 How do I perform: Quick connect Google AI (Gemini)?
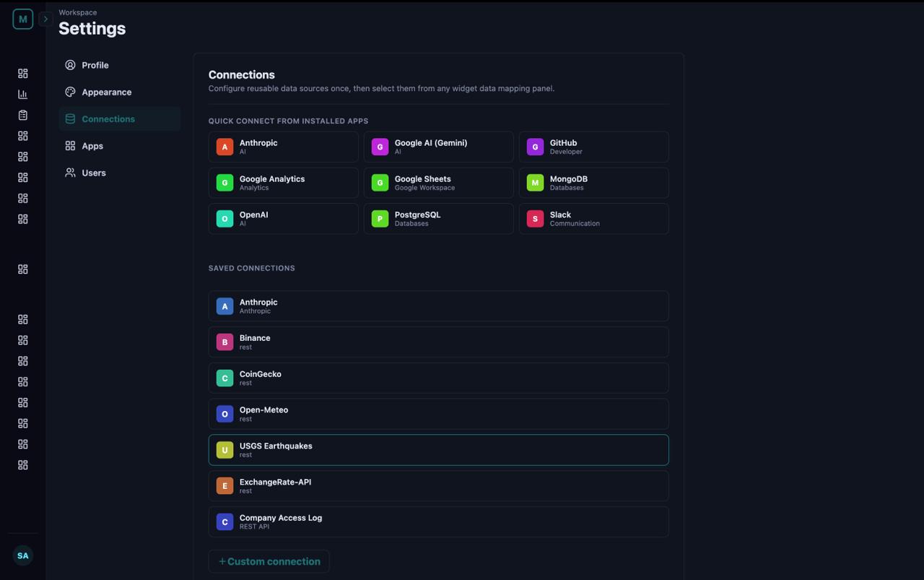(x=438, y=147)
